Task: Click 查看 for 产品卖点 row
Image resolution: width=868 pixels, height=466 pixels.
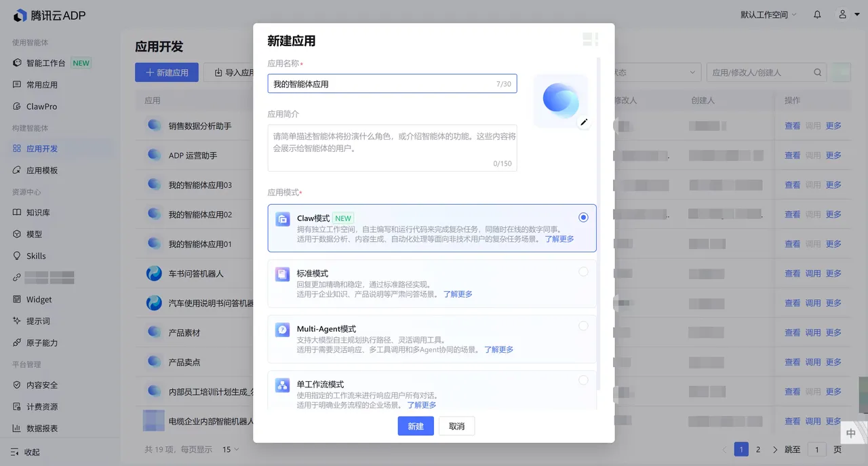Action: [792, 362]
